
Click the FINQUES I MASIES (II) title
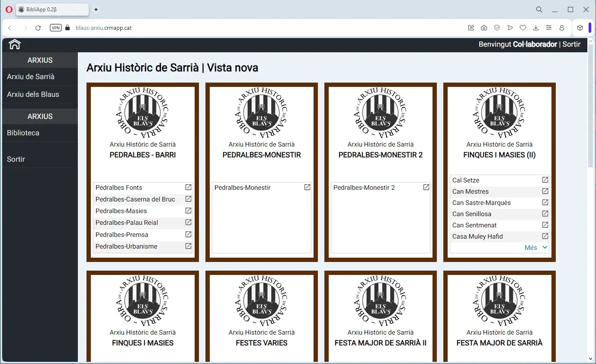(x=500, y=155)
